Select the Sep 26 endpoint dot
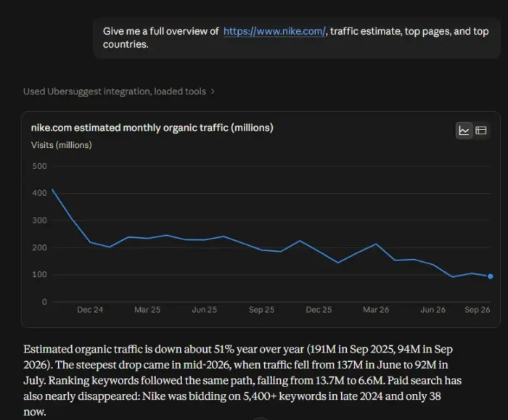Image resolution: width=508 pixels, height=420 pixels. coord(490,276)
